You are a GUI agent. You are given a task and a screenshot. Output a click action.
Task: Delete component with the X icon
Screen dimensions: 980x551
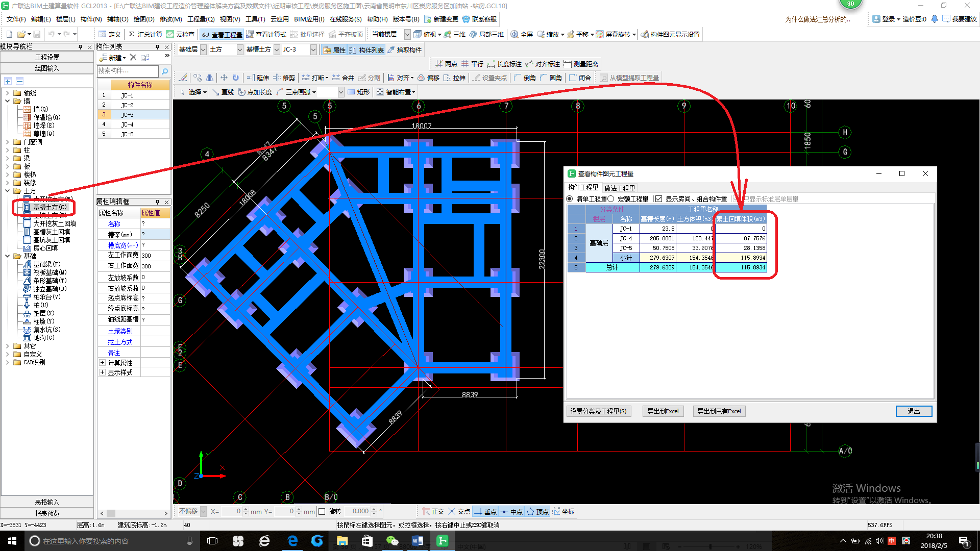(x=133, y=57)
